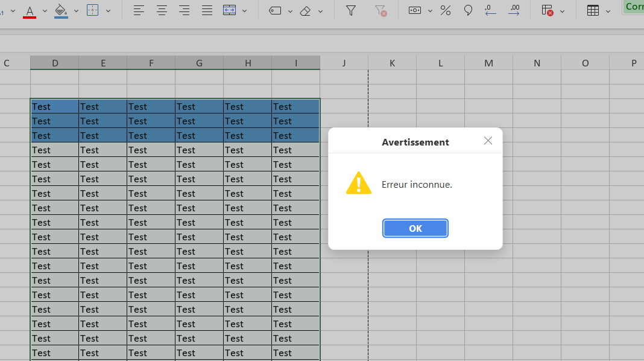Image resolution: width=644 pixels, height=361 pixels.
Task: Select column P header
Action: [627, 63]
